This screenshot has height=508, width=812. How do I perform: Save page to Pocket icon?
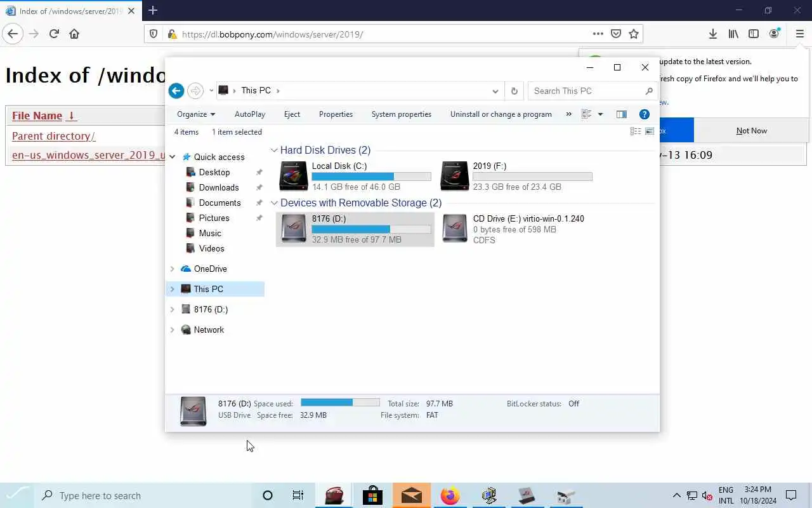pos(615,34)
